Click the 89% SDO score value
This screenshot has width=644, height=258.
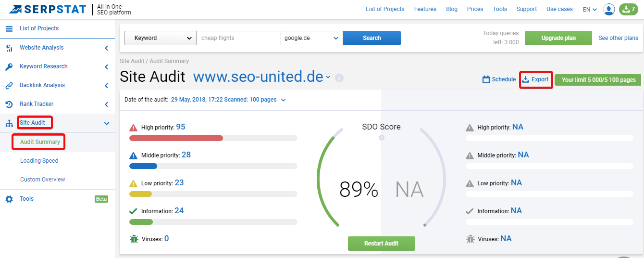coord(359,190)
